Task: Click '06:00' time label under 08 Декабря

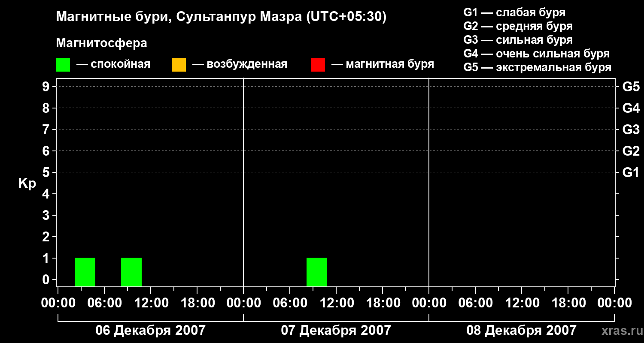Action: 475,303
